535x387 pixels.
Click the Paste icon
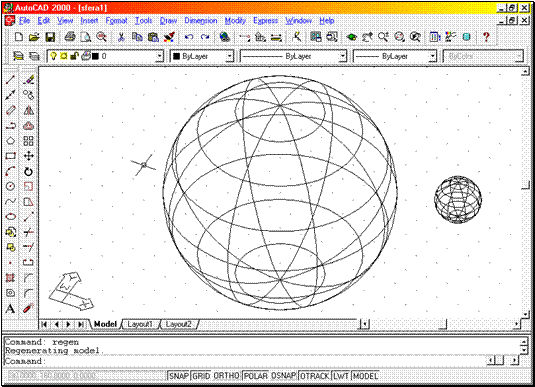(153, 37)
